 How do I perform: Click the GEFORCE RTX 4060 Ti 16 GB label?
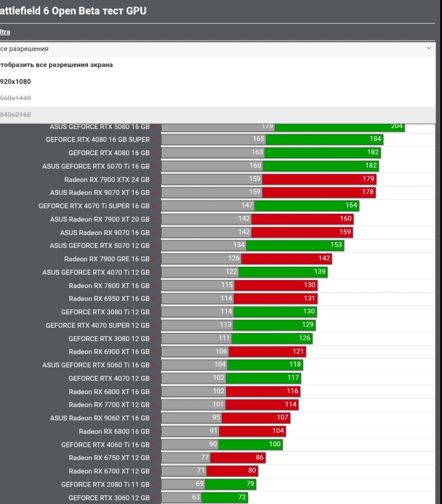point(106,445)
